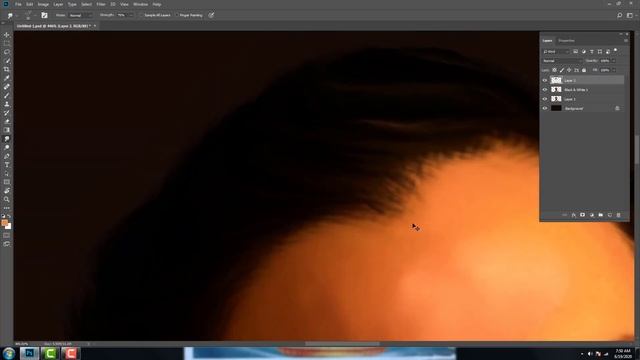Add a layer style (fx) icon
The width and height of the screenshot is (640, 360).
pos(573,215)
